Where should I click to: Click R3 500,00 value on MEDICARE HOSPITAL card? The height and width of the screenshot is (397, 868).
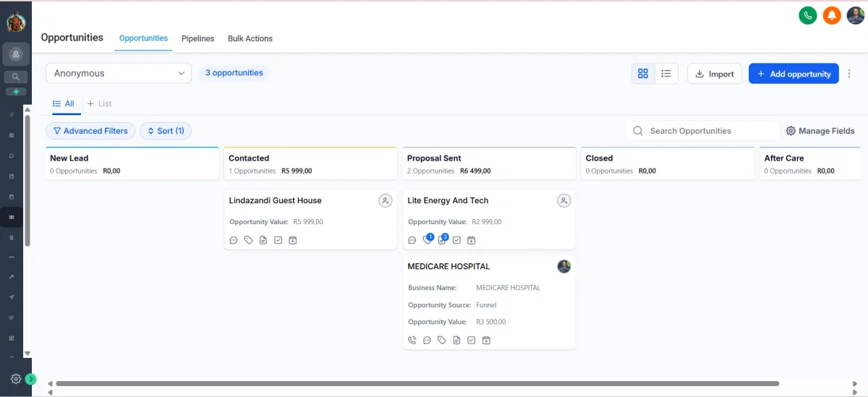click(x=491, y=322)
